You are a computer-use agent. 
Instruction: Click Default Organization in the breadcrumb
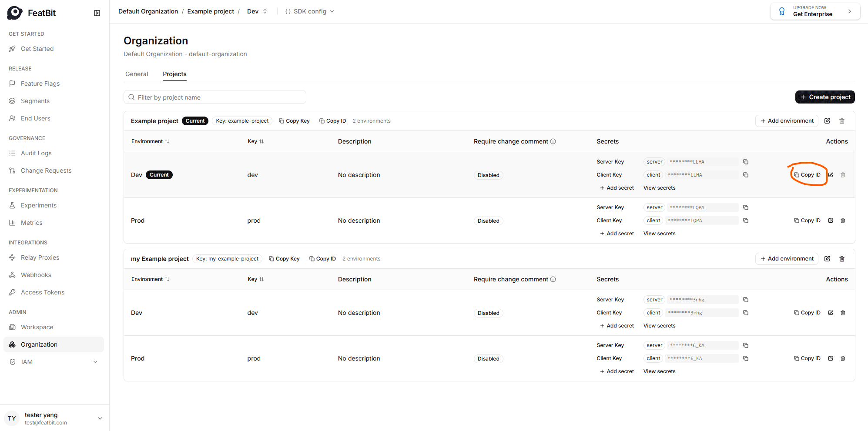point(148,11)
